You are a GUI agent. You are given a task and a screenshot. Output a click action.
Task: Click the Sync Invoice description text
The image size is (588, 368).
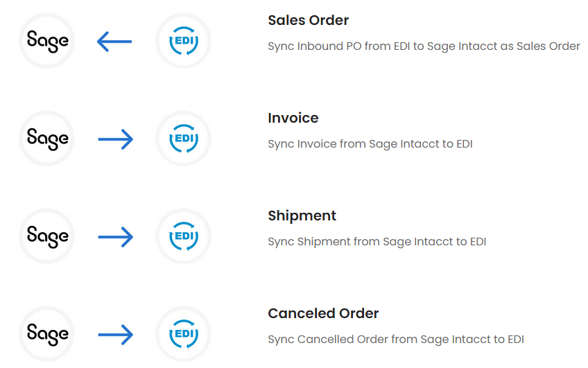370,144
